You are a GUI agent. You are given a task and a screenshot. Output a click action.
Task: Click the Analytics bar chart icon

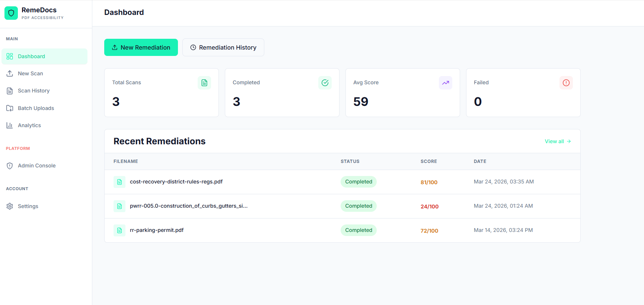(10, 125)
